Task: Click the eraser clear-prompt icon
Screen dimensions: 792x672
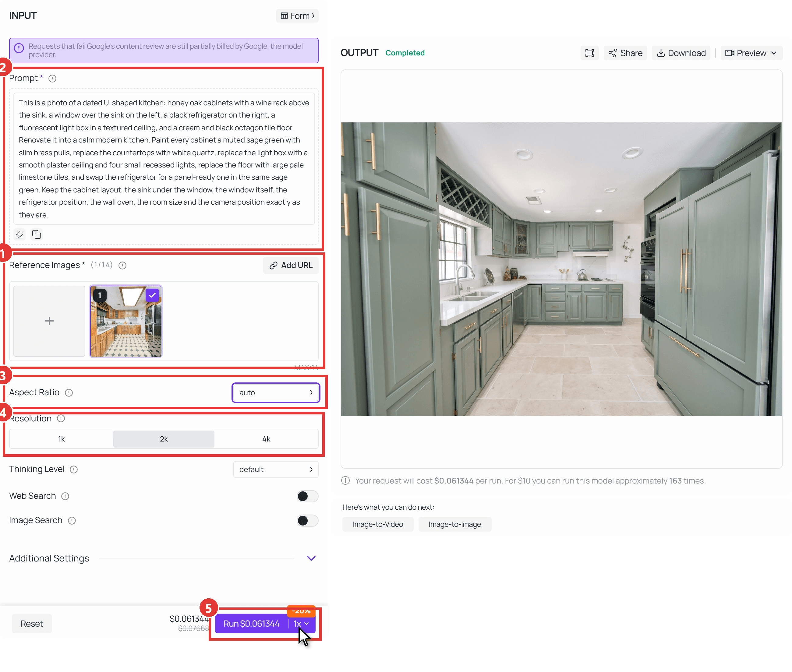Action: coord(19,234)
